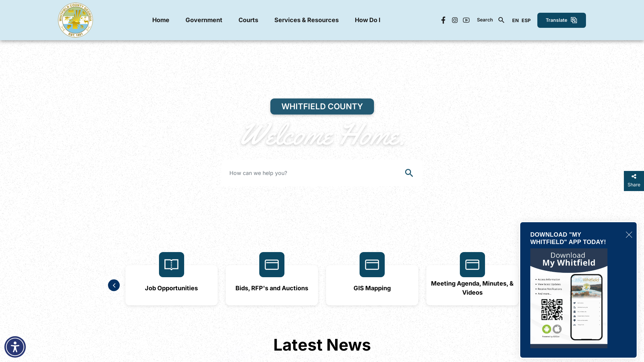This screenshot has height=362, width=644.
Task: Open the Courts menu item
Action: 248,20
